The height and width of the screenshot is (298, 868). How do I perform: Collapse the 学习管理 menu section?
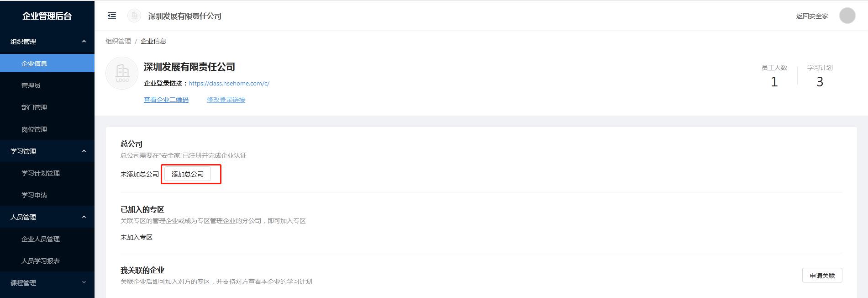point(47,151)
